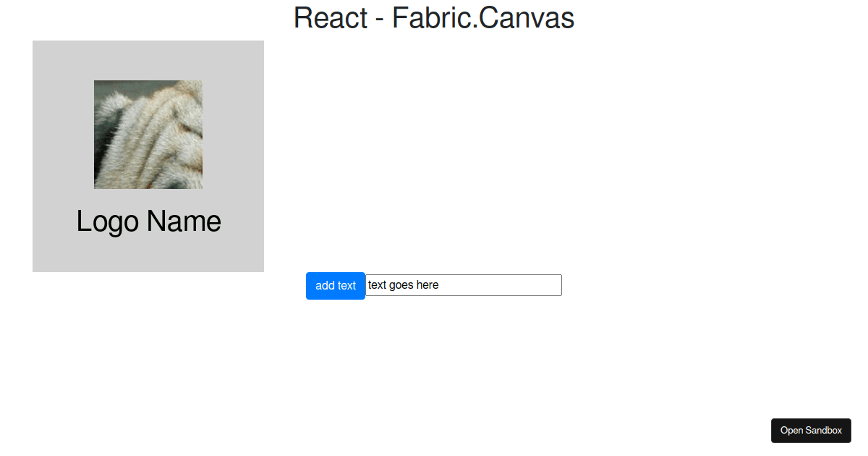The height and width of the screenshot is (456, 868).
Task: Click the word 'text' on the add button
Action: [x=346, y=285]
